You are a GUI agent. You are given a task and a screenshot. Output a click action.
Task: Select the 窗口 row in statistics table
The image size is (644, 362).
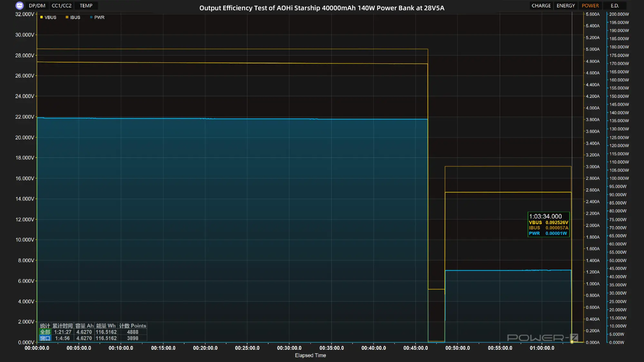coord(93,339)
